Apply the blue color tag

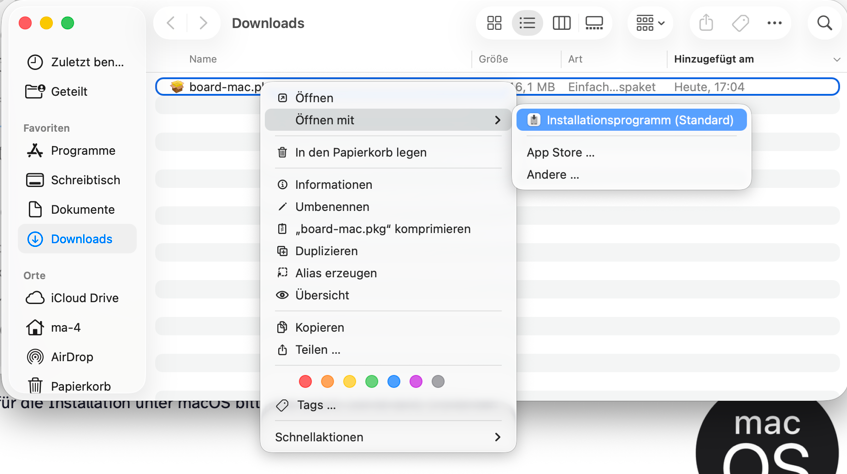[394, 381]
